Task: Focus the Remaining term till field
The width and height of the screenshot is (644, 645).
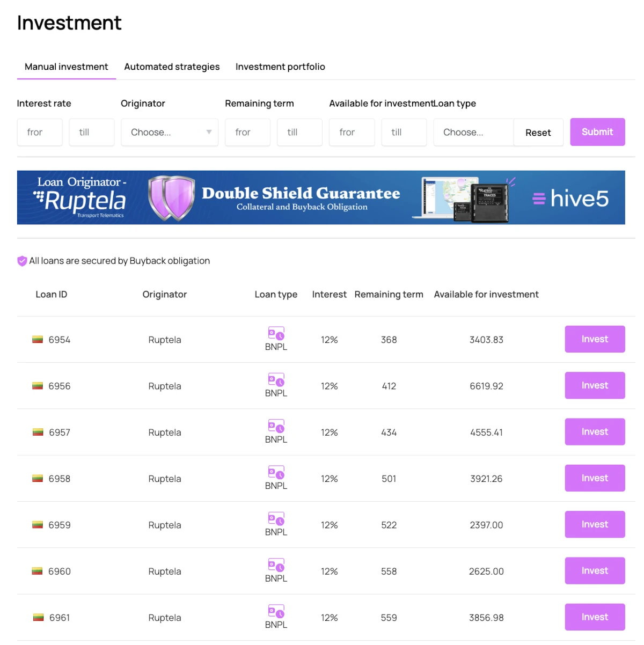Action: 299,132
